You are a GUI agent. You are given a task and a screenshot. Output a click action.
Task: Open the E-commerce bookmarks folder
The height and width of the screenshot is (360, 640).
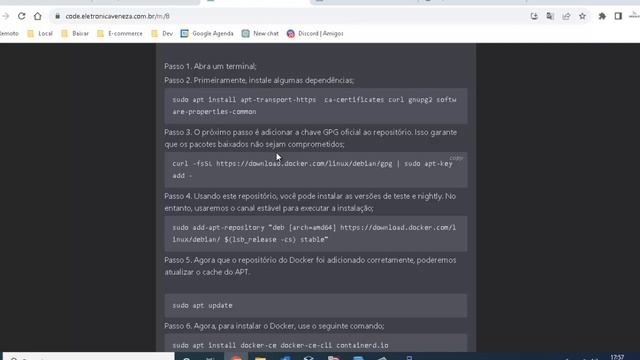[x=120, y=33]
